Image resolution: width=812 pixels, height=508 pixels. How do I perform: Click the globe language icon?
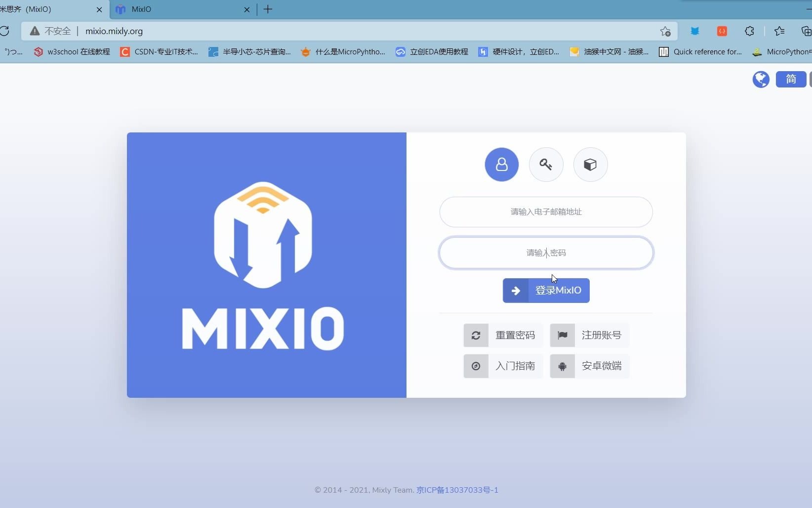761,79
